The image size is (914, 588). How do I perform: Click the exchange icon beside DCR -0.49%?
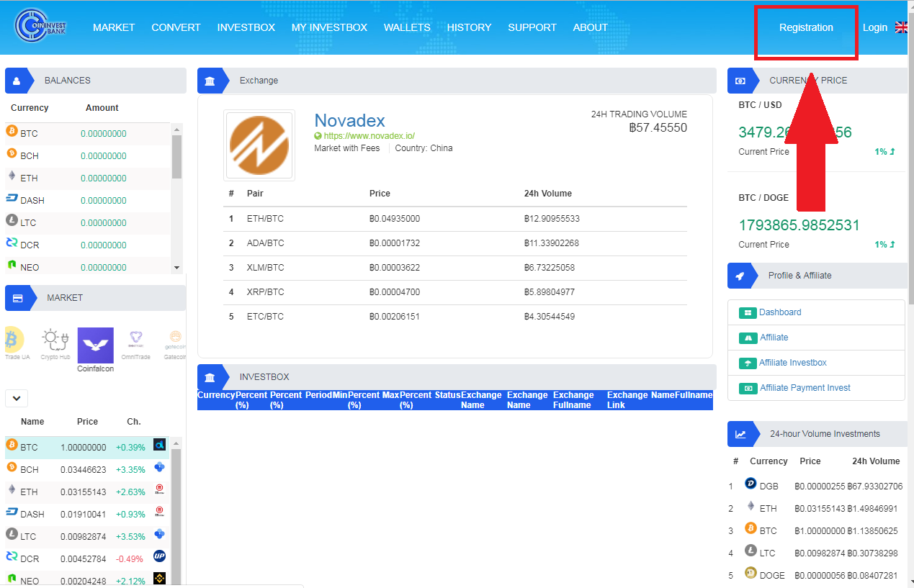[x=159, y=556]
